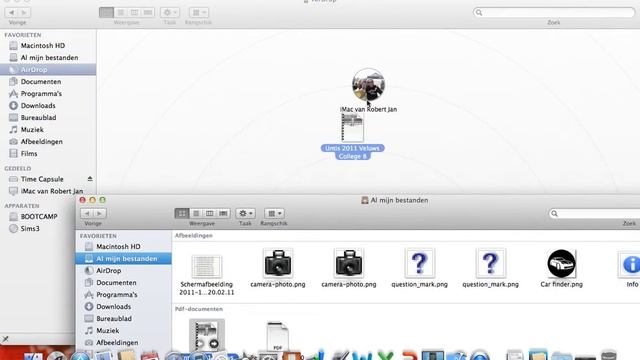The width and height of the screenshot is (640, 360).
Task: Close the Al mijn bestanden window
Action: pyautogui.click(x=82, y=200)
